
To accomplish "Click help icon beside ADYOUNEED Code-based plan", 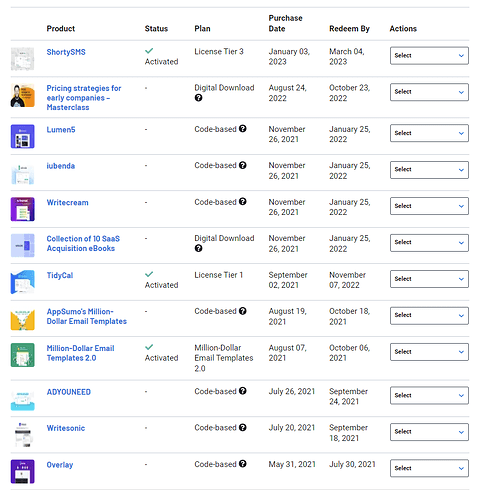I will pyautogui.click(x=243, y=391).
